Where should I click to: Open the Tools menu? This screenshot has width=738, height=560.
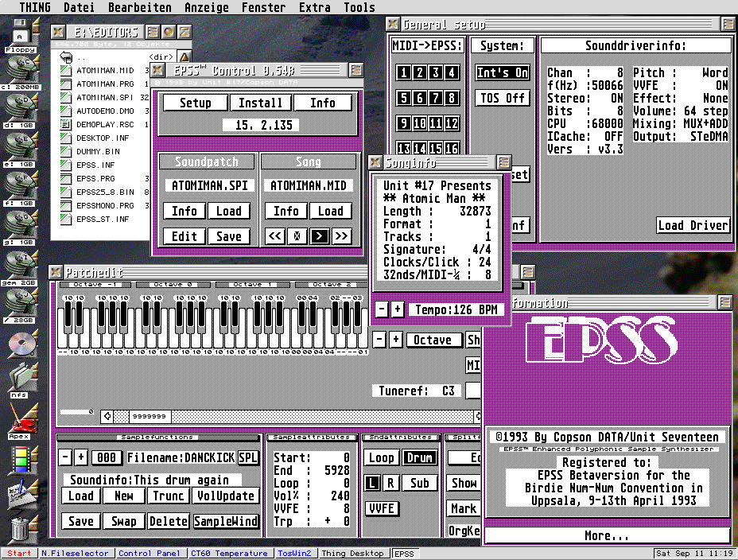[359, 7]
